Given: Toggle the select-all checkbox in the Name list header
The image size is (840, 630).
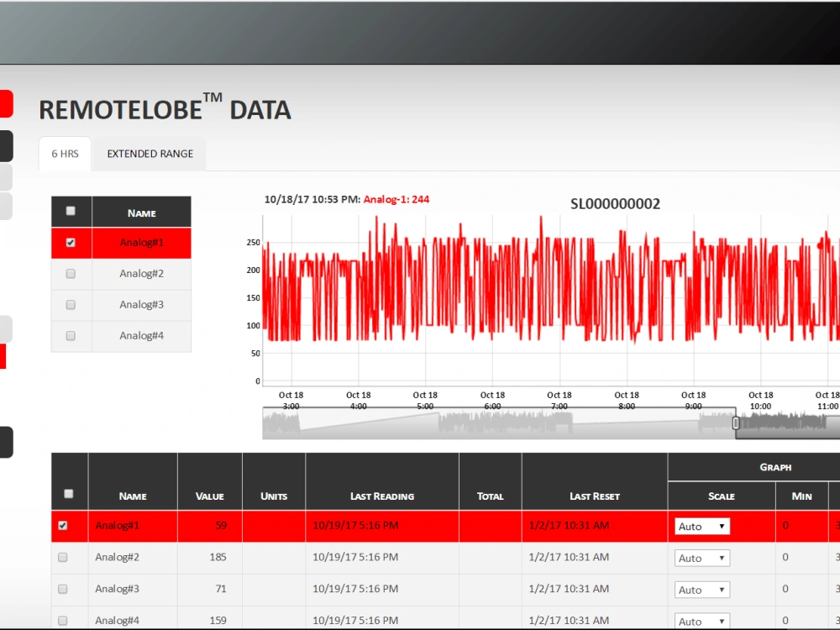Looking at the screenshot, I should click(71, 211).
